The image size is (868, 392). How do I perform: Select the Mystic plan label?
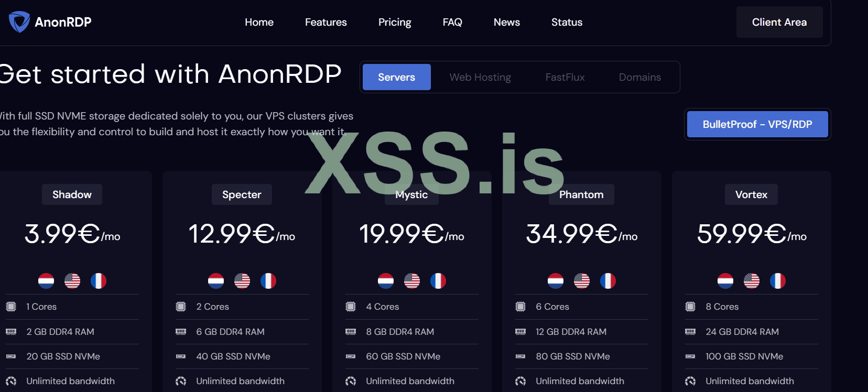[x=411, y=194]
